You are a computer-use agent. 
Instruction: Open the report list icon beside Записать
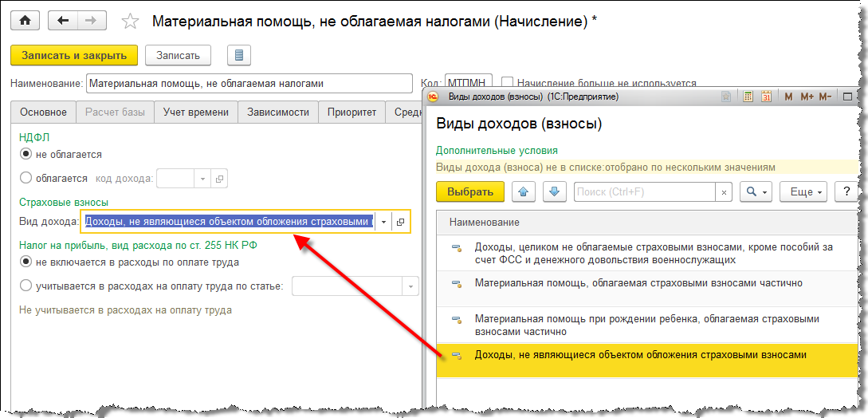[239, 55]
